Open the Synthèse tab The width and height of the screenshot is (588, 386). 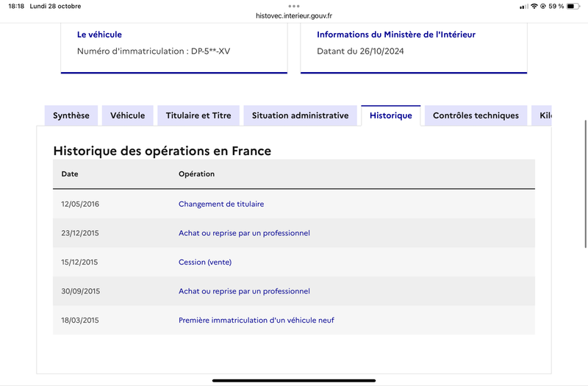pyautogui.click(x=71, y=115)
